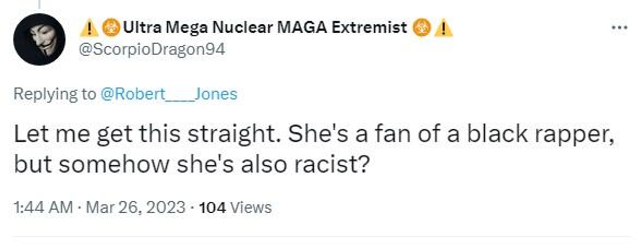Open the 'Mar 26, 2023' date link
Image resolution: width=644 pixels, height=251 pixels.
136,207
